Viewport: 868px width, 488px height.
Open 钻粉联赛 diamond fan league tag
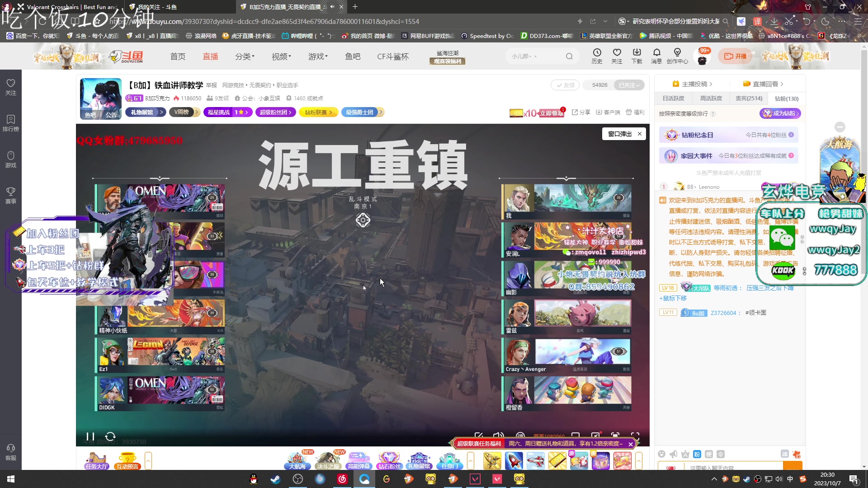[318, 112]
